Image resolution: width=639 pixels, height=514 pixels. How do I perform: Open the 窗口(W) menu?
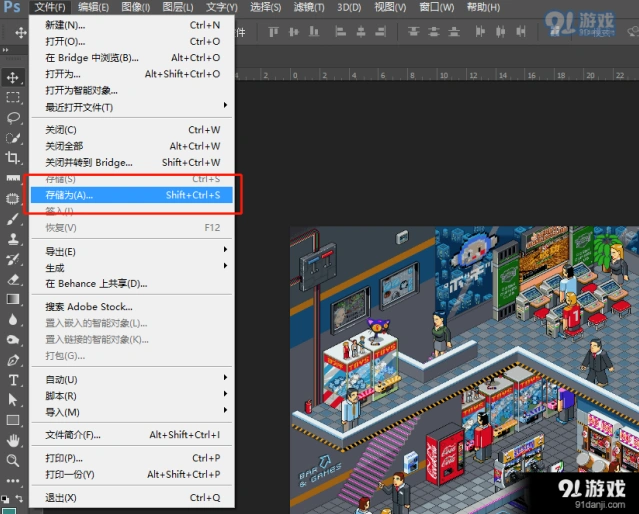point(436,7)
